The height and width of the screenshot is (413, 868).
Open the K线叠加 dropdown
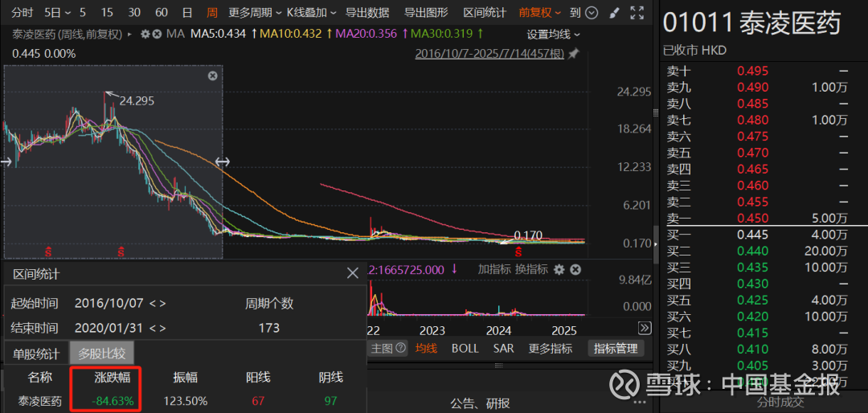(312, 13)
